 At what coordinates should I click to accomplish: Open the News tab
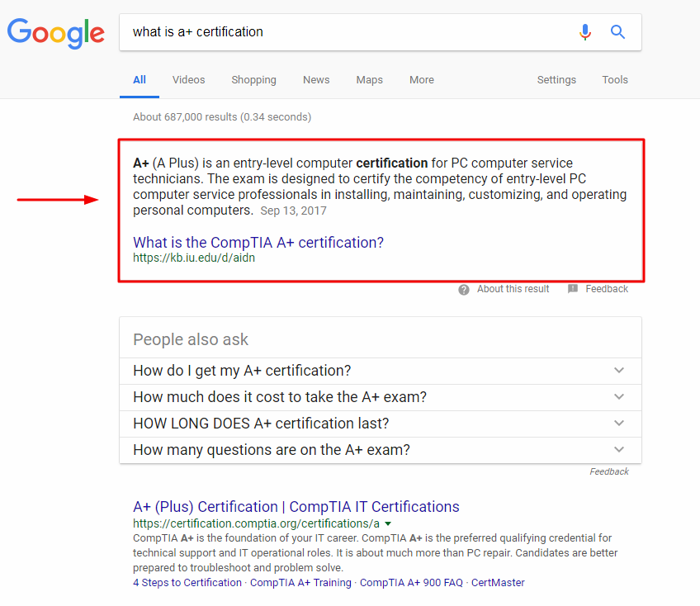[316, 80]
